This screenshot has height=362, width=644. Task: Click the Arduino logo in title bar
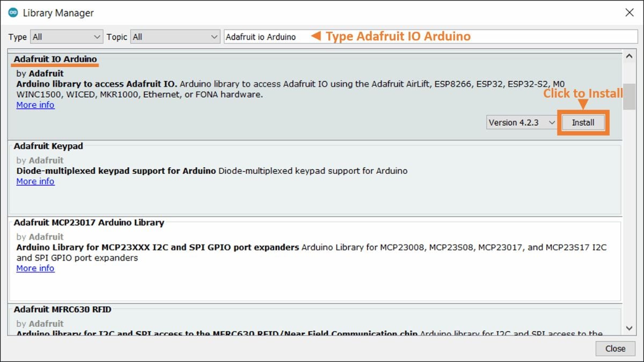pyautogui.click(x=13, y=12)
